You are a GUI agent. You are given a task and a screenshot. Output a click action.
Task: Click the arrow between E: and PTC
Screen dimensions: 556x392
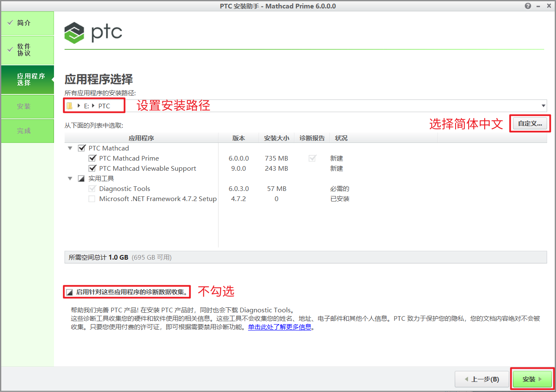(x=93, y=106)
